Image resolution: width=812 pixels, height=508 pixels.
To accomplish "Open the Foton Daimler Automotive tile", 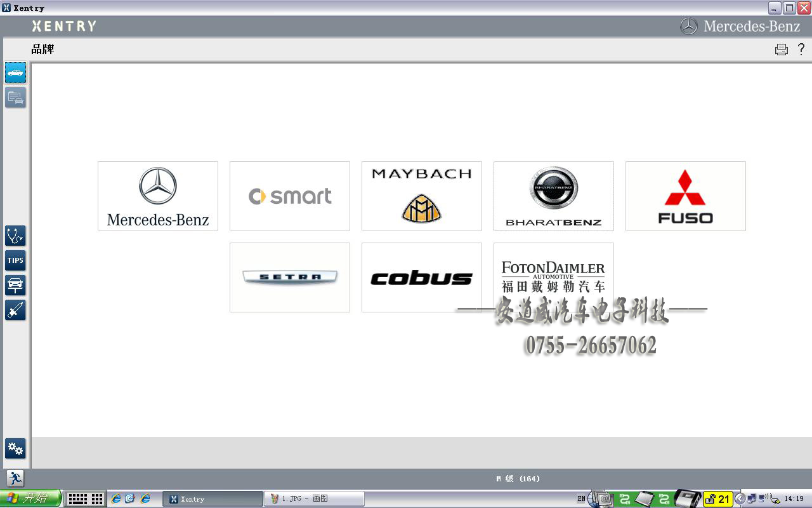I will pyautogui.click(x=554, y=277).
